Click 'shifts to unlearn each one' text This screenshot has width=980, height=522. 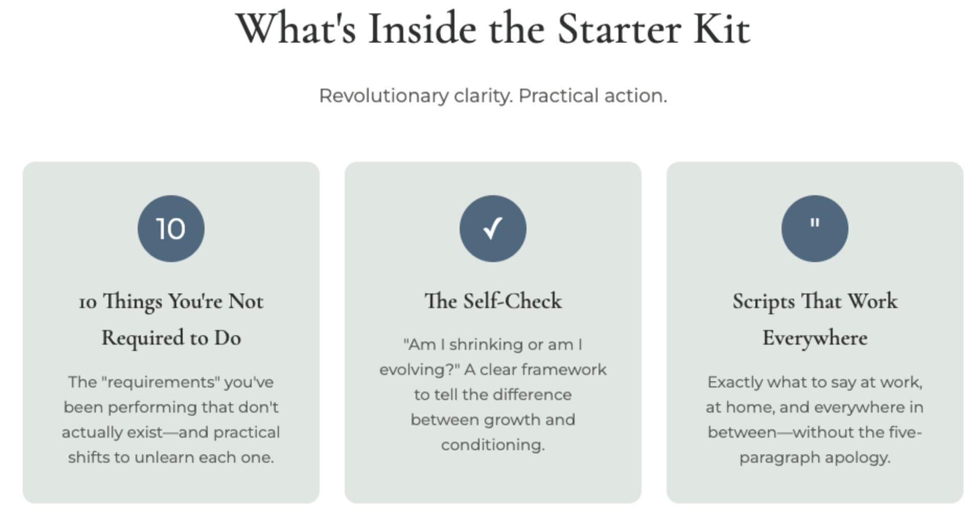[x=171, y=457]
